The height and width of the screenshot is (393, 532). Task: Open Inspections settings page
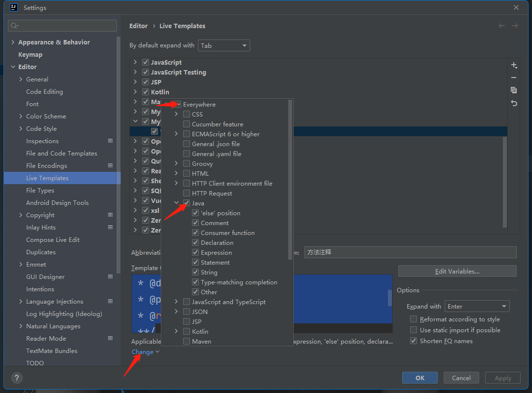click(x=42, y=141)
